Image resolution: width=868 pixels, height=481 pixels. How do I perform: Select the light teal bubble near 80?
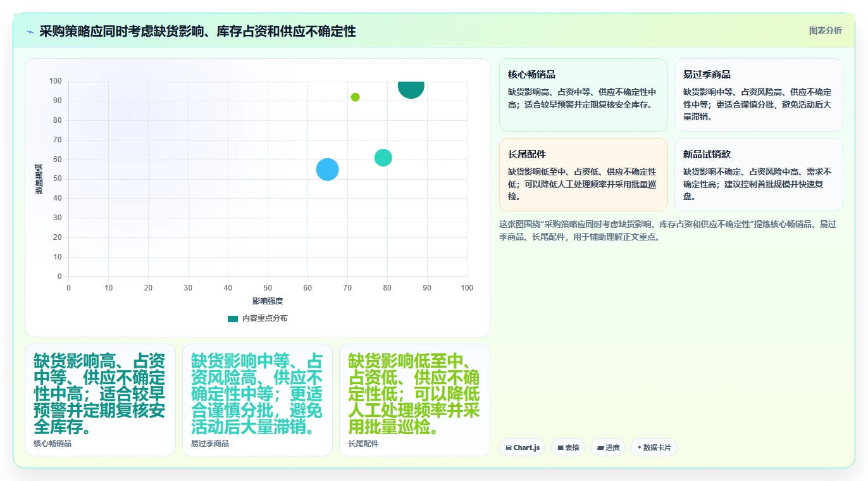(x=383, y=158)
